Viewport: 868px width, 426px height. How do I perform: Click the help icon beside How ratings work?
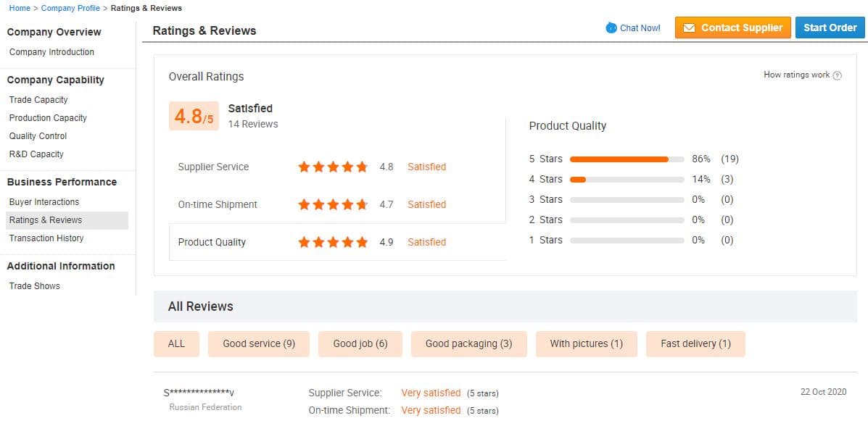pyautogui.click(x=838, y=75)
